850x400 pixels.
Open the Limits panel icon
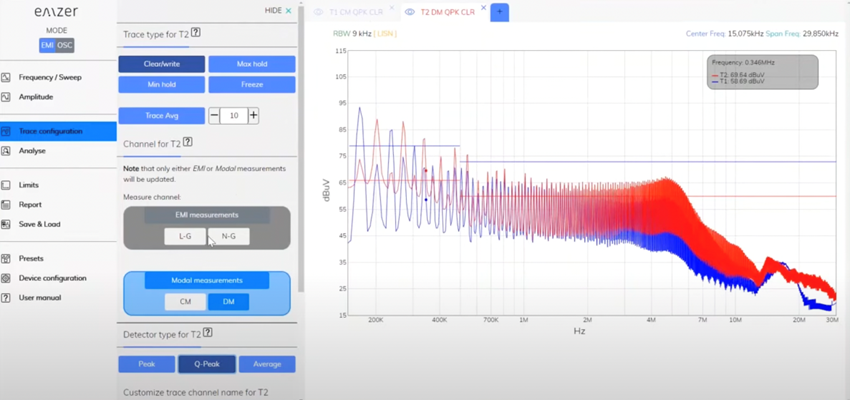(x=6, y=185)
